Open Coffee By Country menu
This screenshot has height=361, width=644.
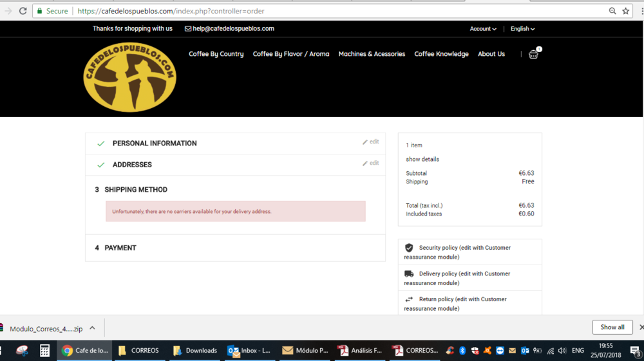[x=216, y=54]
